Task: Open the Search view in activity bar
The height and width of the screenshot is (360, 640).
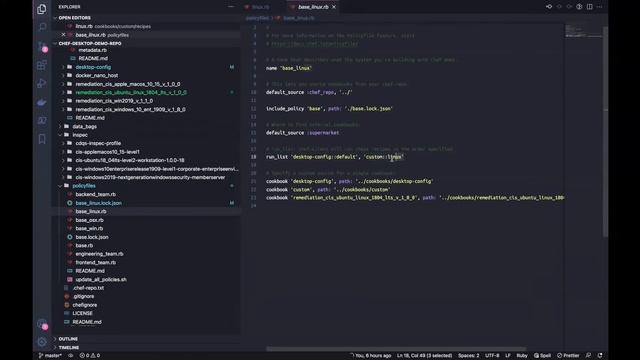Action: [x=42, y=27]
